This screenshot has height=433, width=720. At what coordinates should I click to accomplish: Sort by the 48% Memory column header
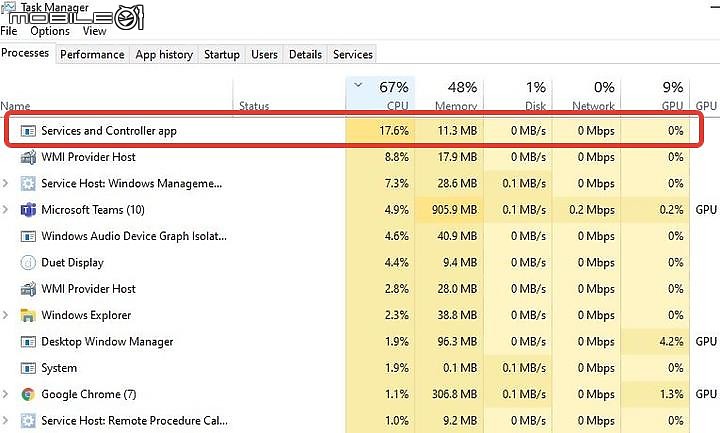(449, 96)
